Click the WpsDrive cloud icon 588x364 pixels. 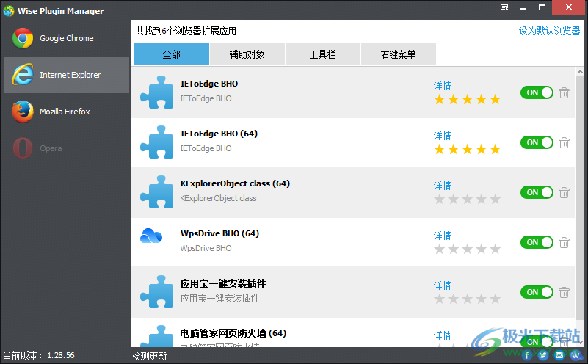coord(151,236)
